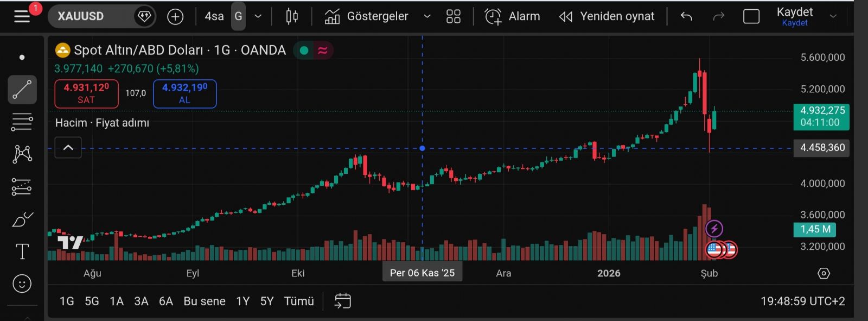Toggle the green market status indicator
This screenshot has width=868, height=321.
coord(304,51)
